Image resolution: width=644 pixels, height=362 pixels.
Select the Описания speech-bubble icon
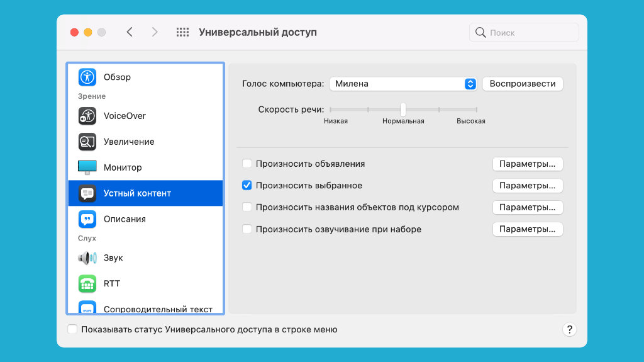[87, 219]
